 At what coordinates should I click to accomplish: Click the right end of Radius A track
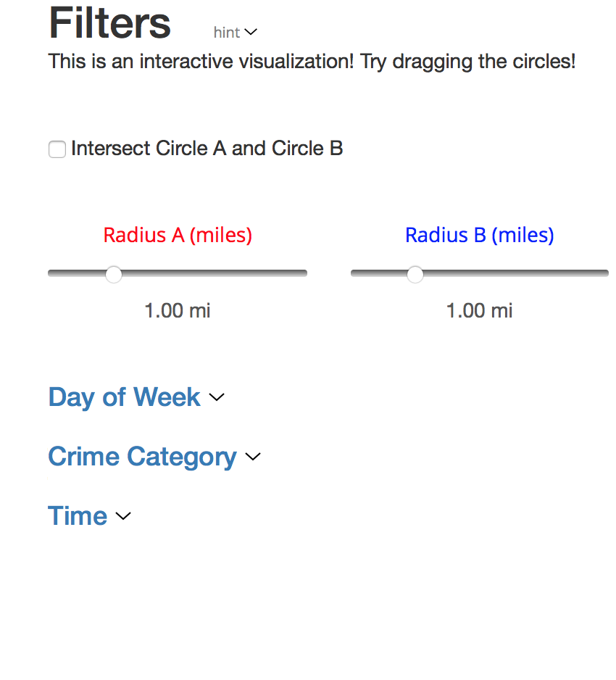[304, 273]
